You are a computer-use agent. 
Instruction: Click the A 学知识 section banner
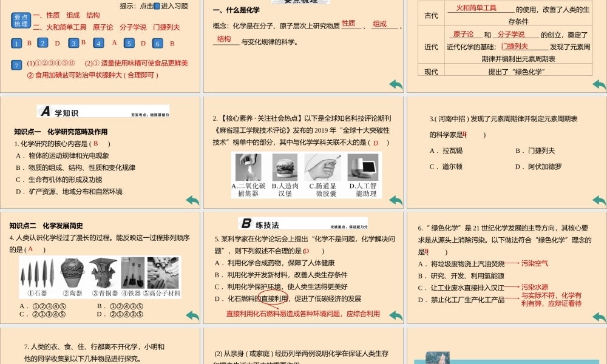coord(103,112)
